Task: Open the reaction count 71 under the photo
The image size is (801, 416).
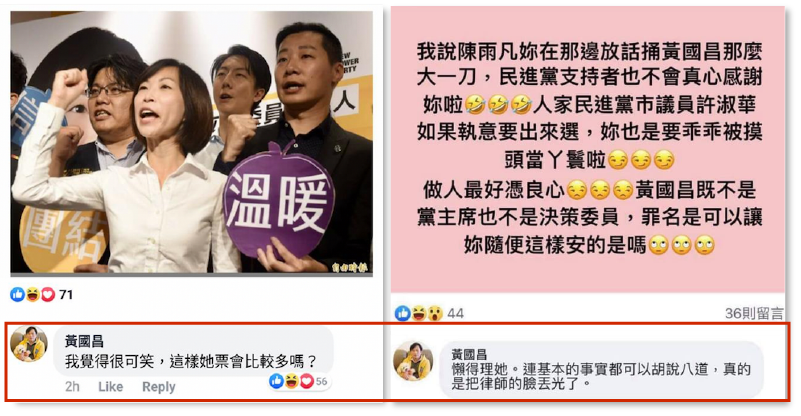Action: pyautogui.click(x=66, y=294)
